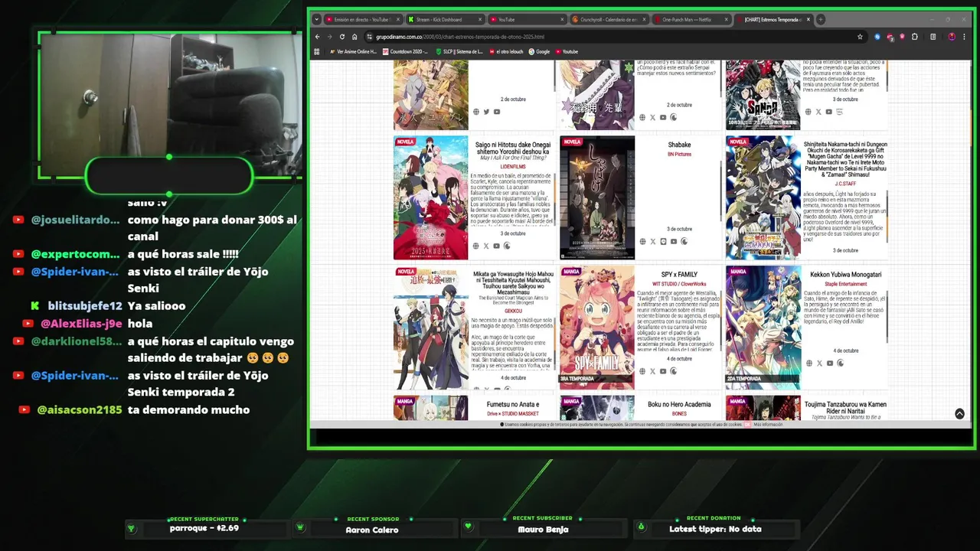Open Crunchyroll icon for Kekkon Yubiwa Monogatari
The width and height of the screenshot is (980, 551).
click(840, 363)
